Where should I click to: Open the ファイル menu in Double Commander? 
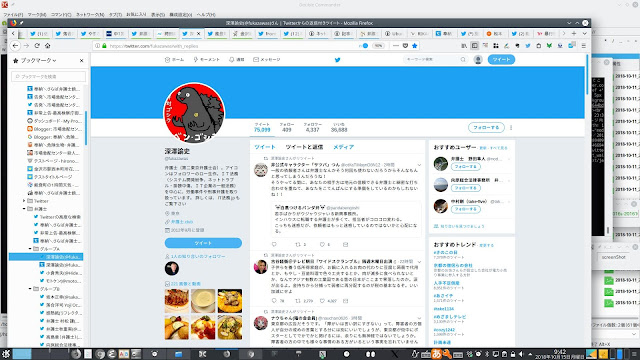(13, 15)
